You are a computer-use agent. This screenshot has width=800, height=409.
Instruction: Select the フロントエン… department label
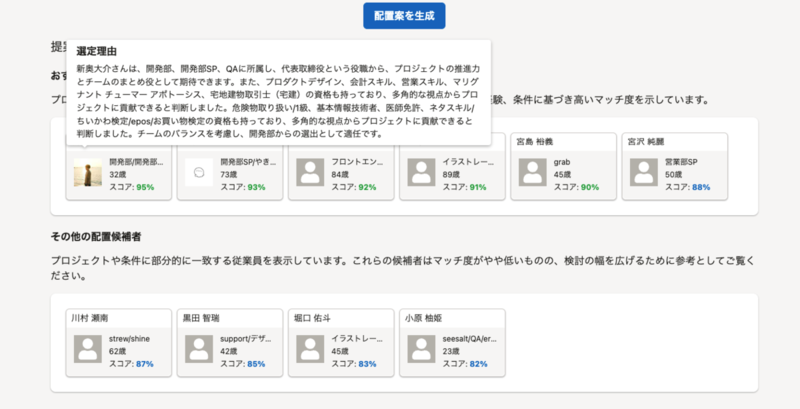[357, 162]
